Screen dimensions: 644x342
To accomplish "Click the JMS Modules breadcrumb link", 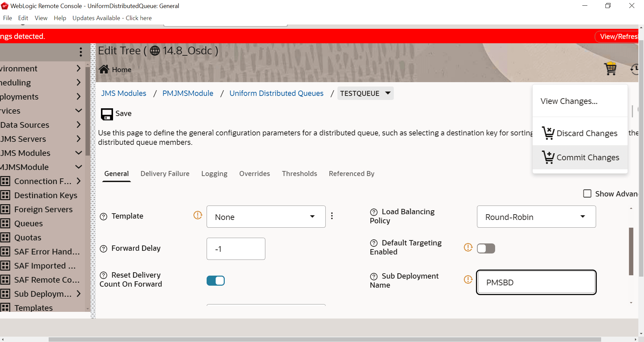I will [124, 93].
